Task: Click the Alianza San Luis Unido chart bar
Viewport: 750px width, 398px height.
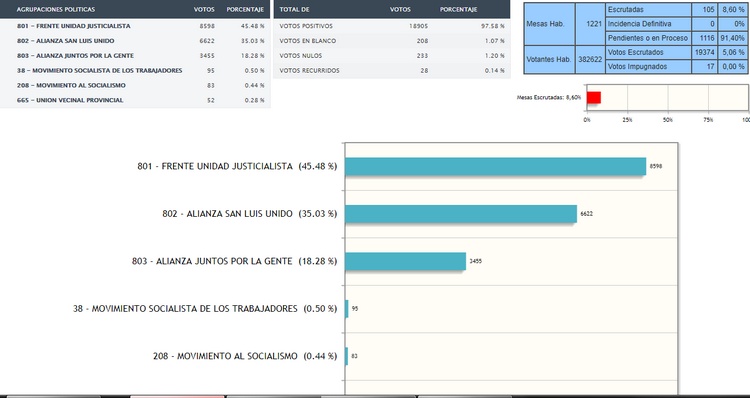Action: click(x=461, y=214)
